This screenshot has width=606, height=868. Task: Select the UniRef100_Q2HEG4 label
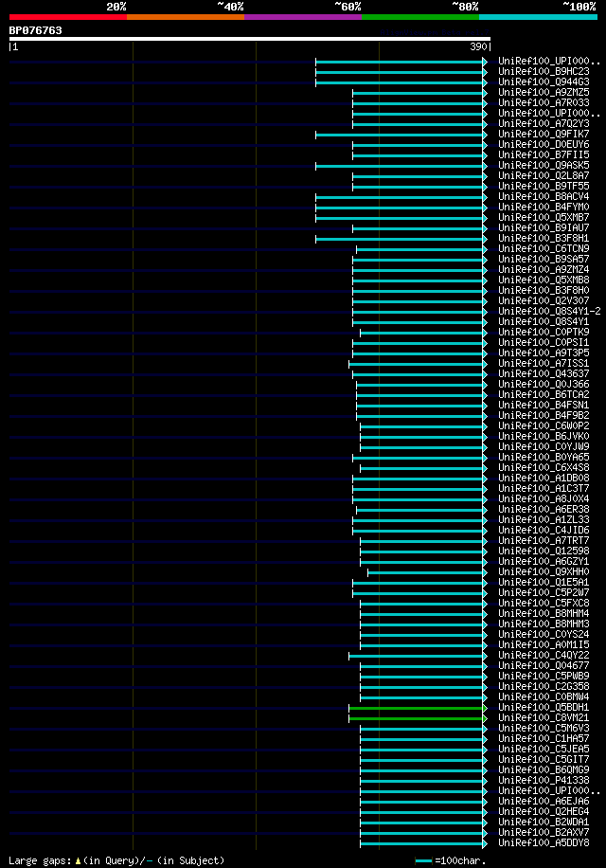tap(544, 812)
